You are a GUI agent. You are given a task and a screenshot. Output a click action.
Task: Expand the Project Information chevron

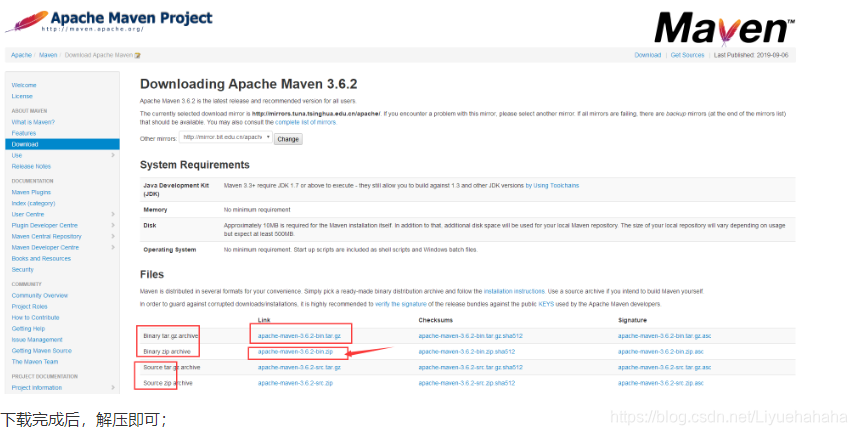point(113,387)
